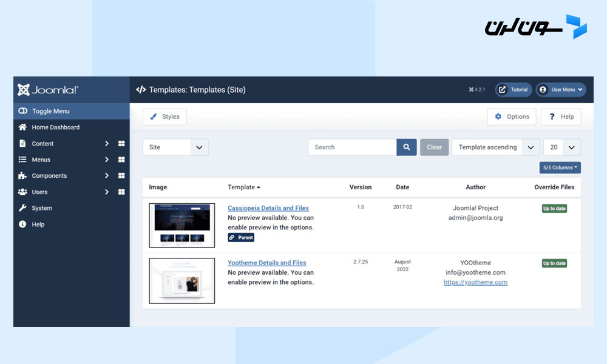
Task: Click the file icon beside Content
Action: click(22, 143)
